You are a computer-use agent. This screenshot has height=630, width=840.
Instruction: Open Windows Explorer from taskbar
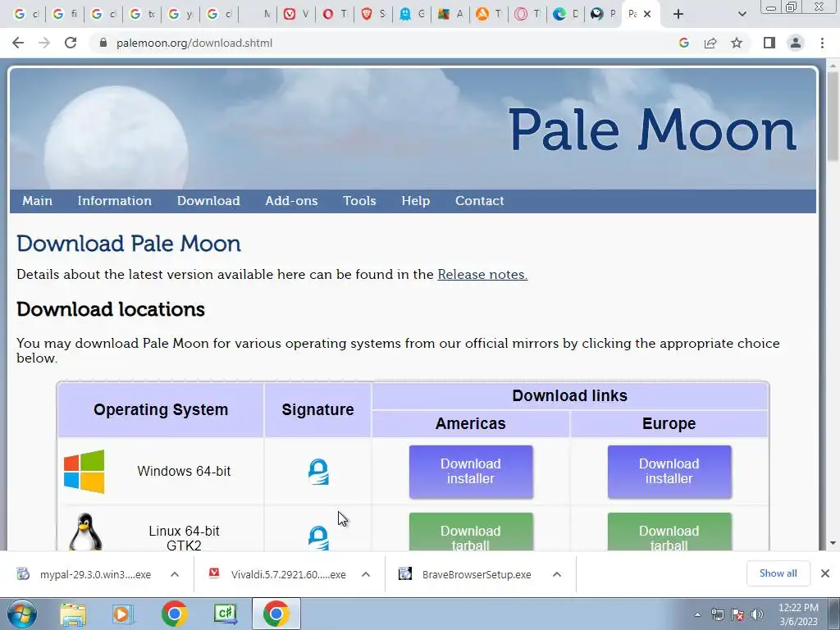(x=73, y=614)
